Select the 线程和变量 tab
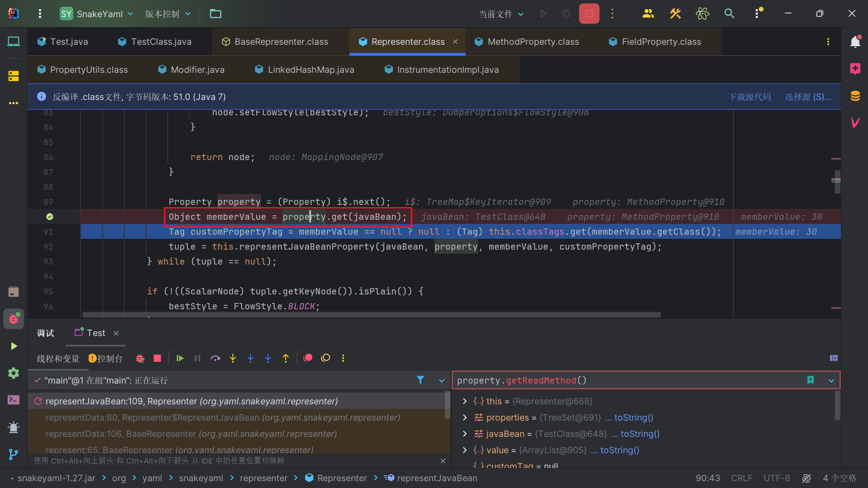Screen dimensions: 868x488 [x=58, y=359]
